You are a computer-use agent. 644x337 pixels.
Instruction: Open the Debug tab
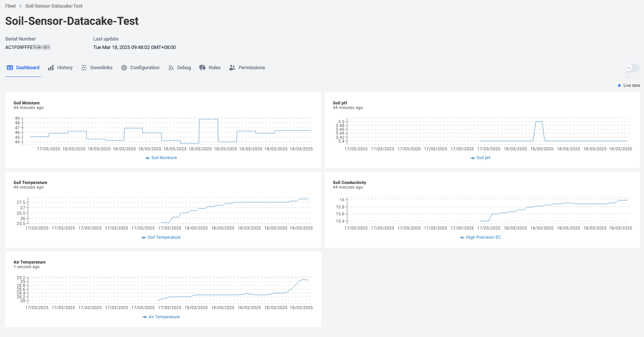coord(180,68)
